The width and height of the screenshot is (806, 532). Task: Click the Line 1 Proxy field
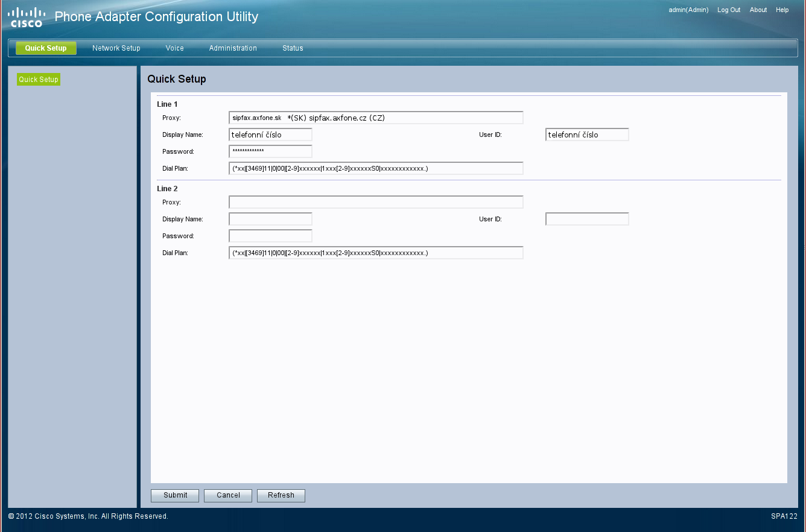(376, 118)
